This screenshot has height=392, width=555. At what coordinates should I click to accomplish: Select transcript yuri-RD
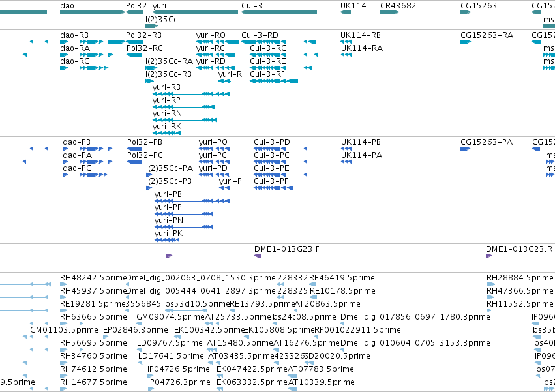click(x=211, y=61)
